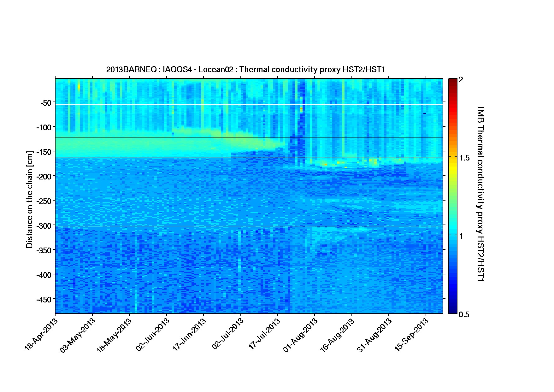Viewport: 554px width, 392px height.
Task: Click the -50 y-axis tick label
Action: pyautogui.click(x=45, y=103)
